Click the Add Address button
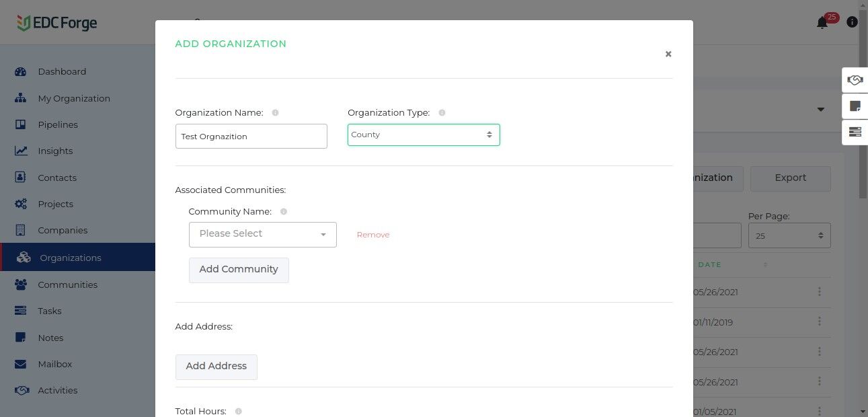 [216, 367]
